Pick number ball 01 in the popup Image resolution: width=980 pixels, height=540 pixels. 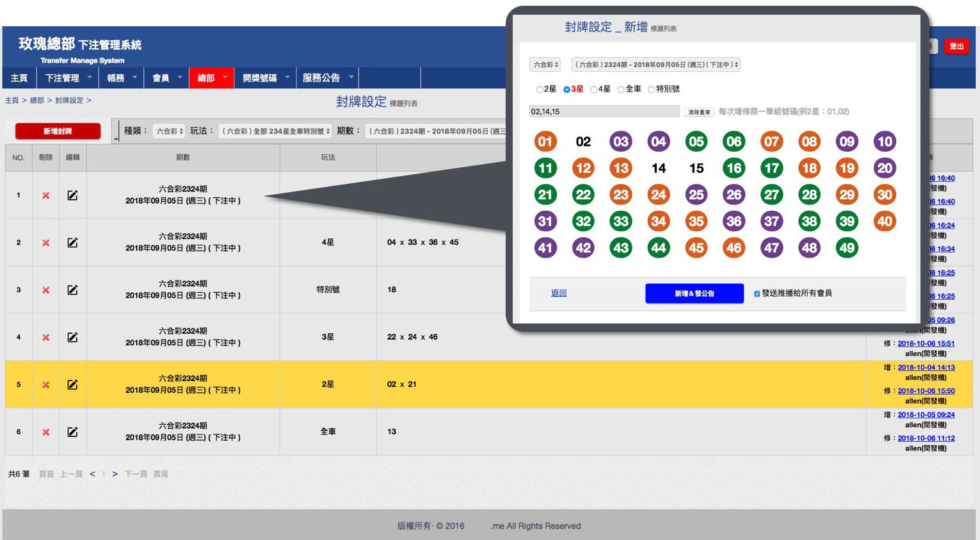click(545, 142)
